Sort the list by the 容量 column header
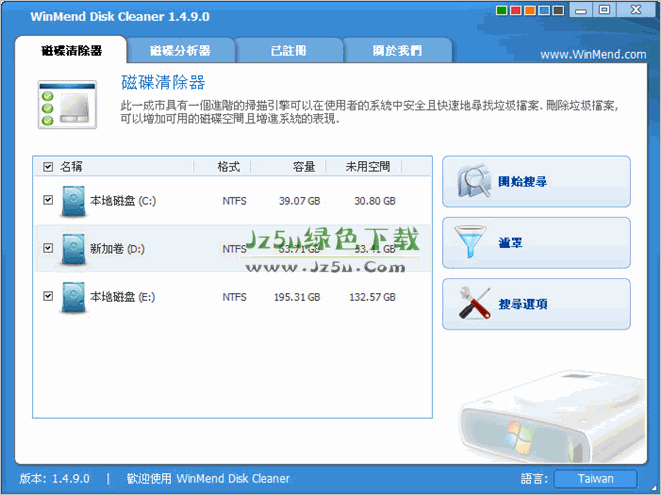 click(x=304, y=167)
